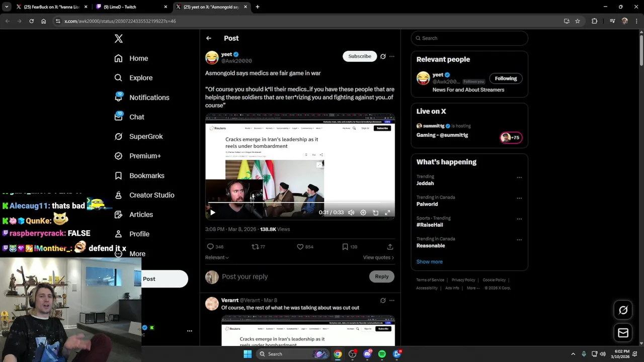The height and width of the screenshot is (362, 644).
Task: Open the Explore page
Action: coord(133,78)
